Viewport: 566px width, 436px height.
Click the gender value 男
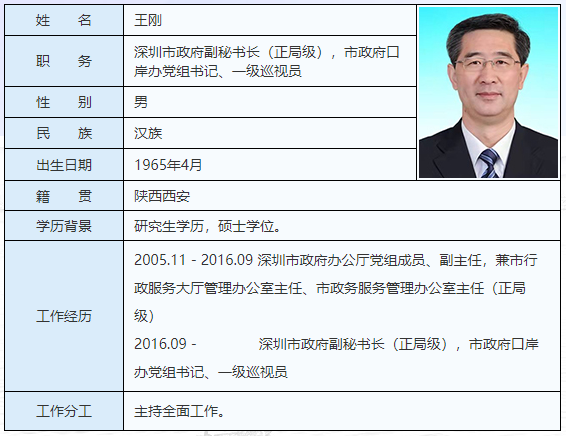pos(141,102)
